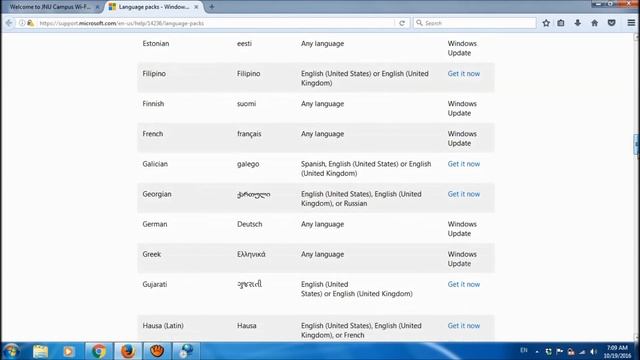
Task: Open the site identity info icon
Action: (x=22, y=23)
